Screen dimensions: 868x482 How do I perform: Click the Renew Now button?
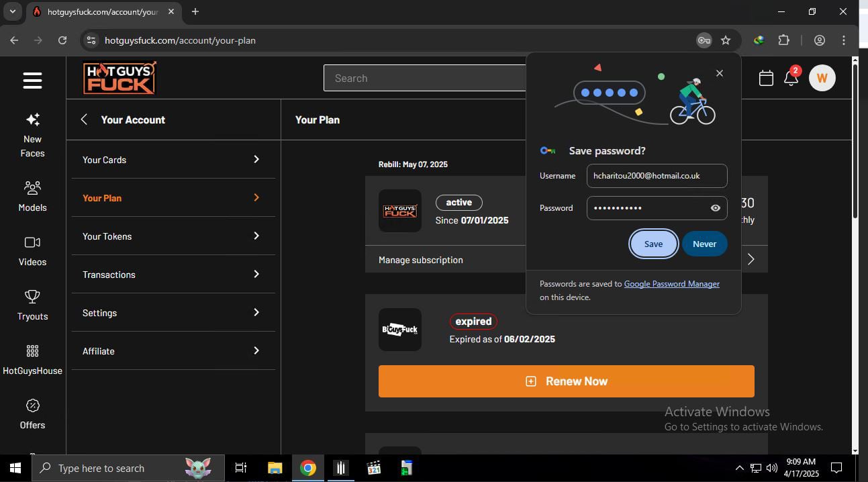(x=567, y=381)
